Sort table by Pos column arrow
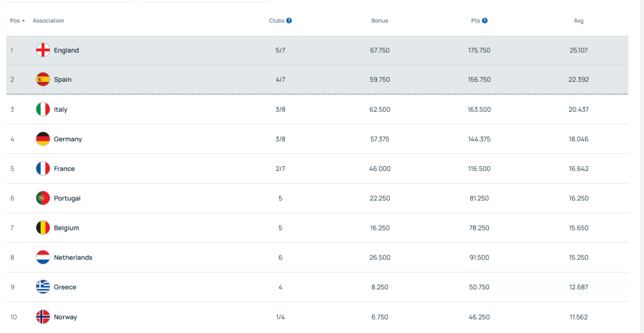Viewport: 644px width, 333px height. point(23,21)
